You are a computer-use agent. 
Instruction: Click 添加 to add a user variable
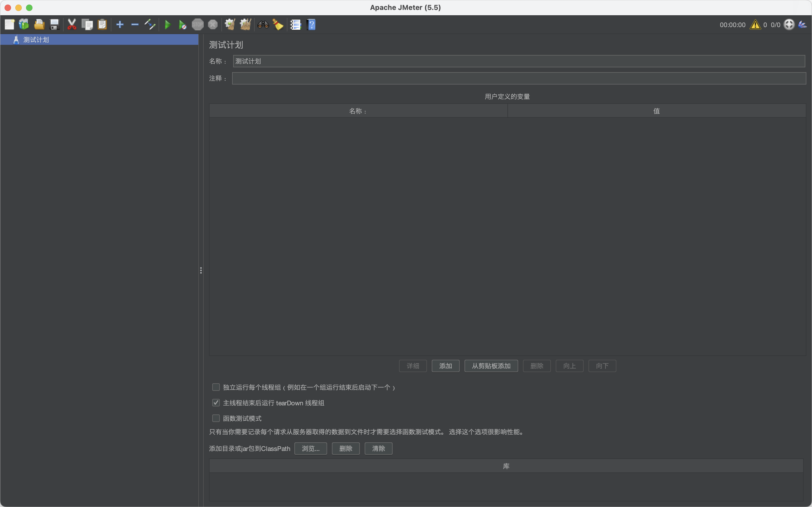click(x=445, y=366)
